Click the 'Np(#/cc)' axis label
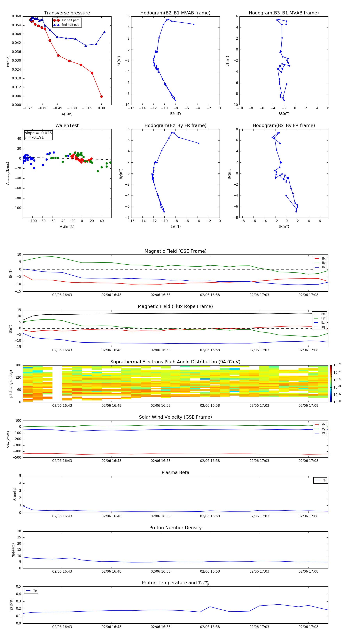The image size is (351, 644). coord(13,550)
